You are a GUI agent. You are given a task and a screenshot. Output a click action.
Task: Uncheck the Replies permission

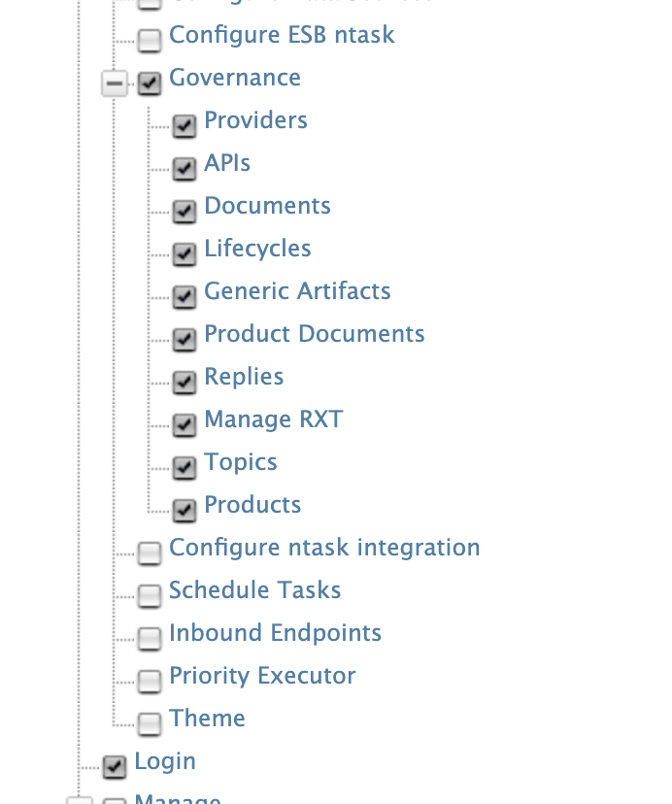(184, 383)
